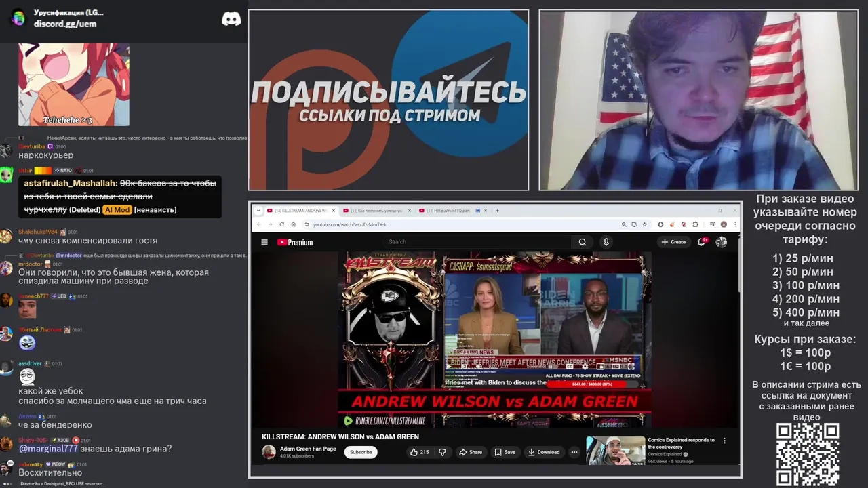Open the YouTube hamburger guide menu
Screen dimensions: 868x488
click(x=264, y=242)
